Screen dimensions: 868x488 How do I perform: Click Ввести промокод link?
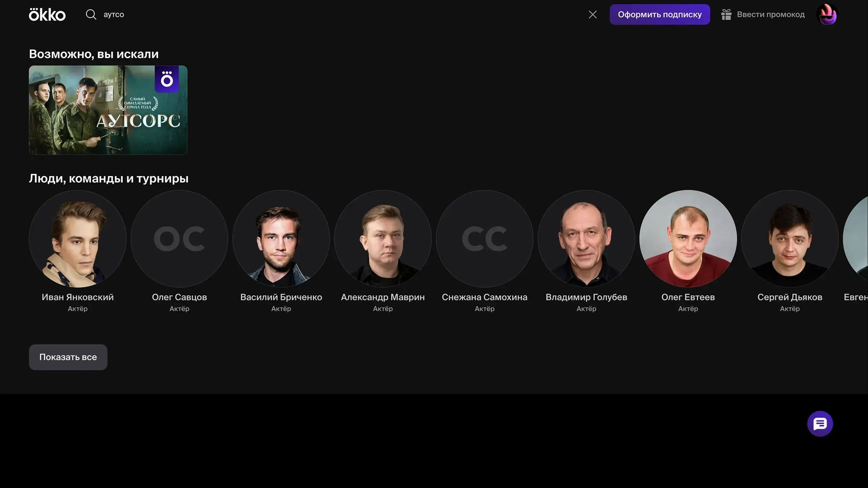click(771, 14)
